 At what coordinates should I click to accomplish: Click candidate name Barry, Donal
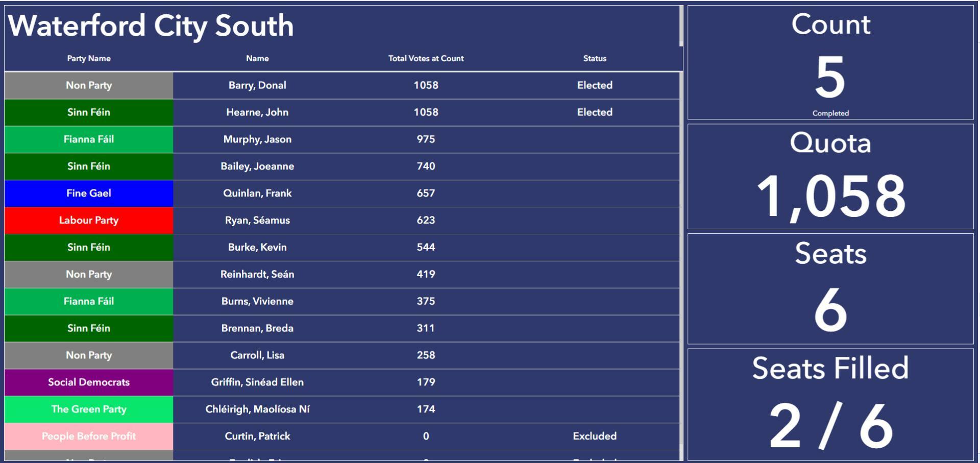[257, 85]
